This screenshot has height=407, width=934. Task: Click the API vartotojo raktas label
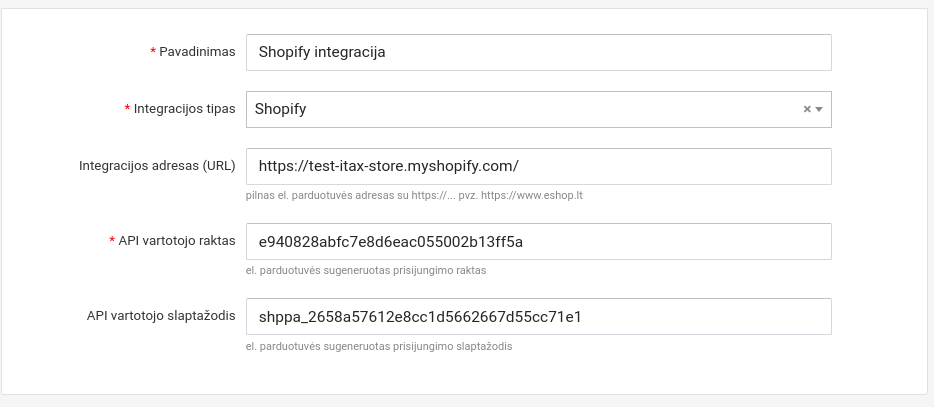click(x=176, y=241)
